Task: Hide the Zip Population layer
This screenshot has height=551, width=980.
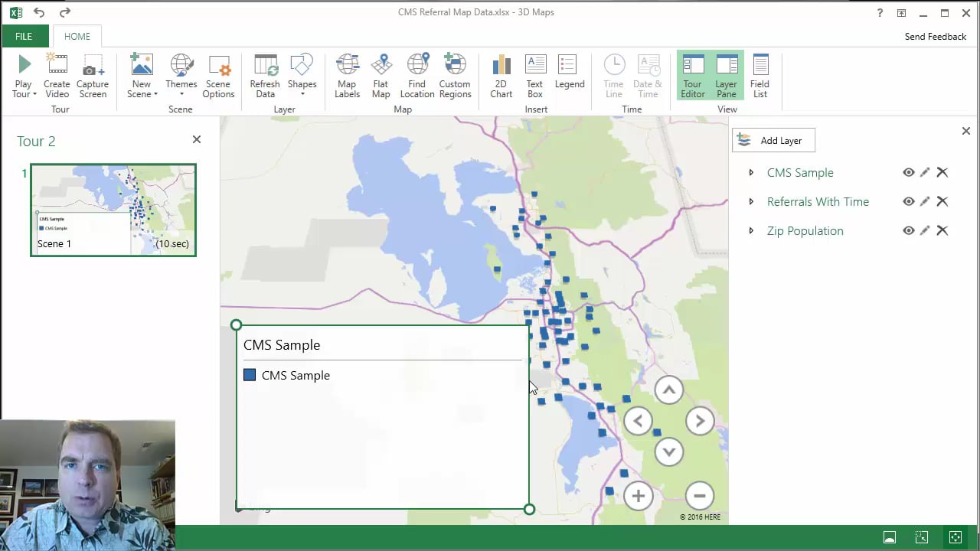Action: click(x=908, y=231)
